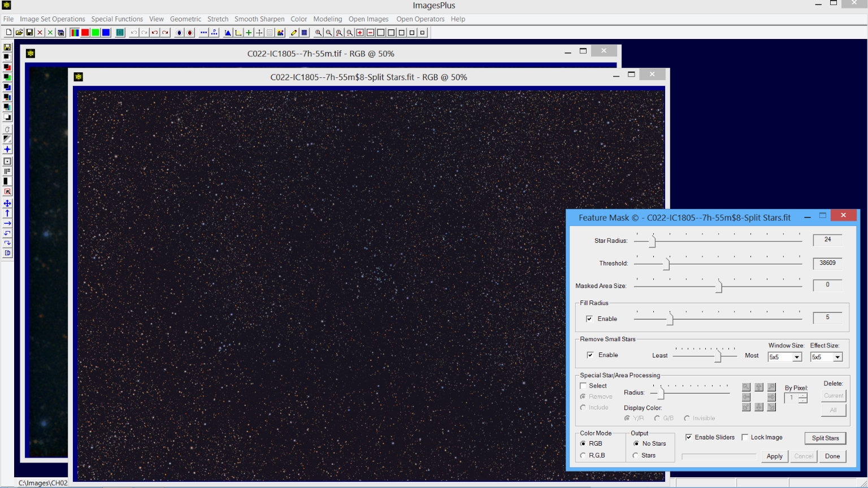This screenshot has width=868, height=488.
Task: Select the R,G,B color mode radio button
Action: (583, 455)
